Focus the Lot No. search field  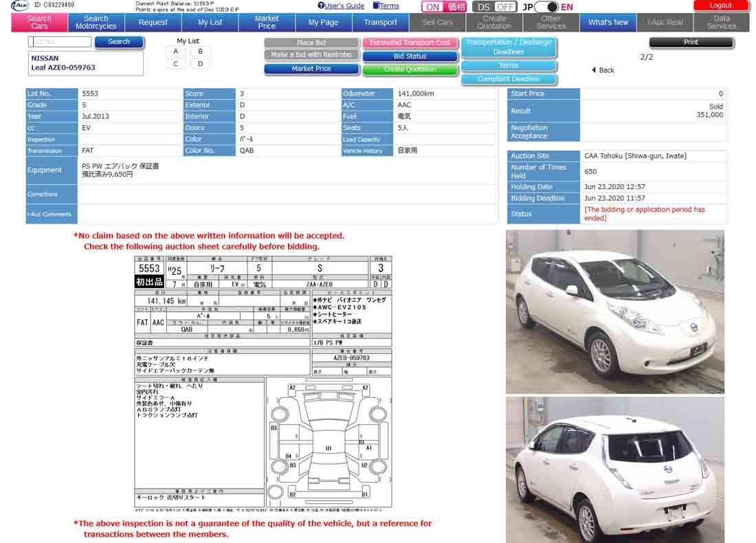pos(60,42)
